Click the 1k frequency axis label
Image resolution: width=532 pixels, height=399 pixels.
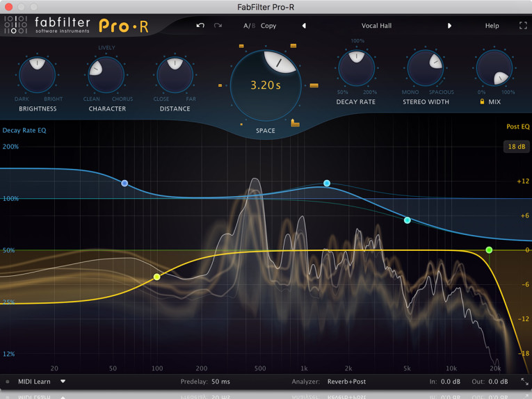304,368
